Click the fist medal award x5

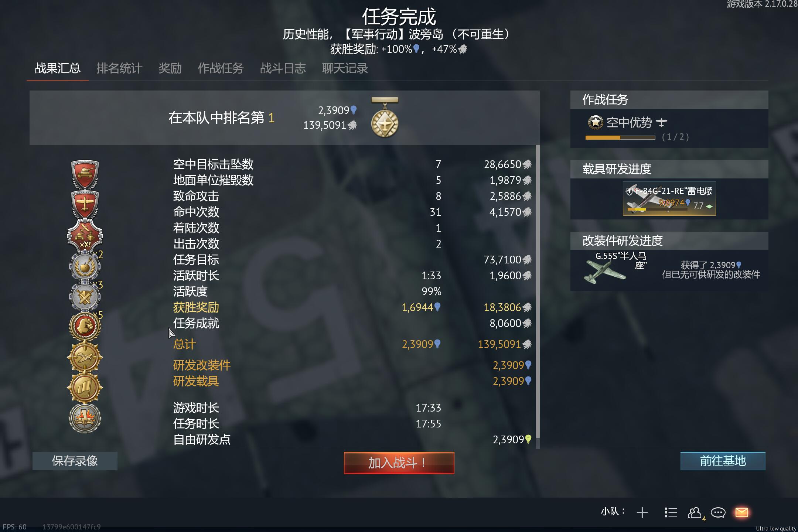(x=85, y=326)
